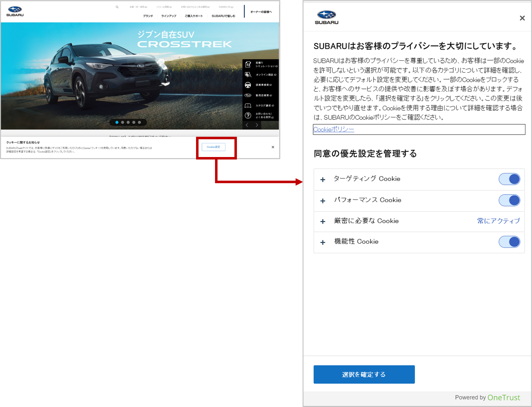
Task: Select the first carousel dot
Action: tap(117, 122)
